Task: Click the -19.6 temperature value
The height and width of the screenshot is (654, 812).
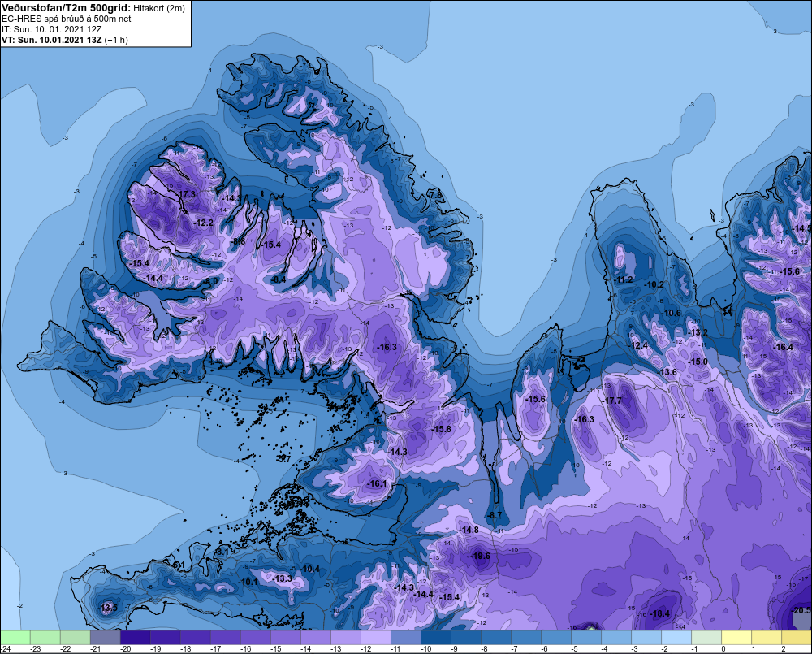Action: pos(480,556)
